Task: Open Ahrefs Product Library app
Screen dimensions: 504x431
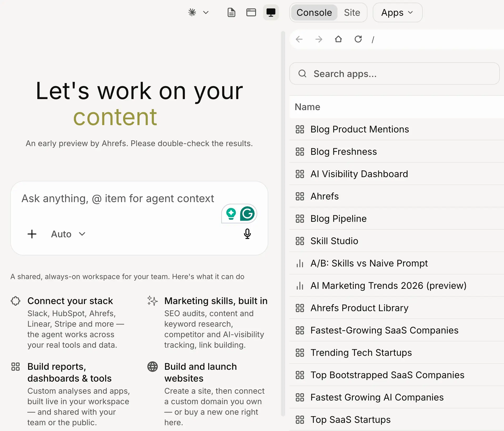Action: pos(397,308)
